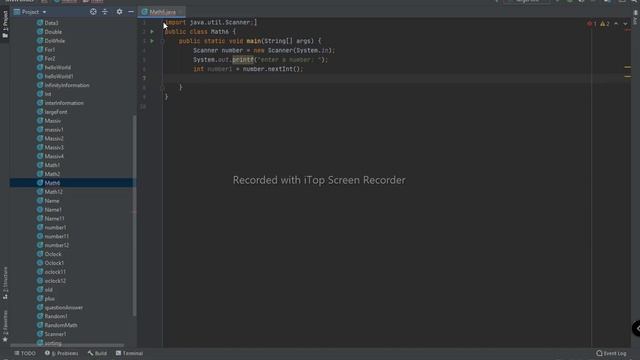Open the Problems tool window
Viewport: 640px width, 360px height.
(62, 353)
